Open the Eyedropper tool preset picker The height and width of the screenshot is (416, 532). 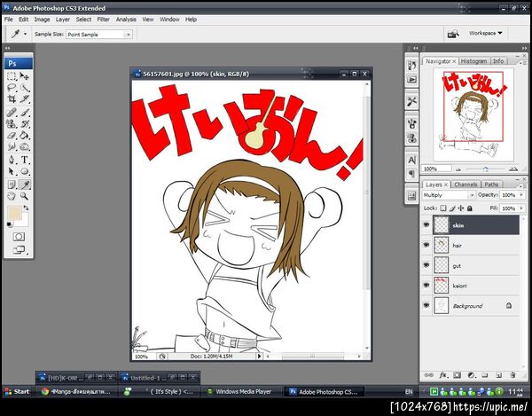tap(25, 34)
